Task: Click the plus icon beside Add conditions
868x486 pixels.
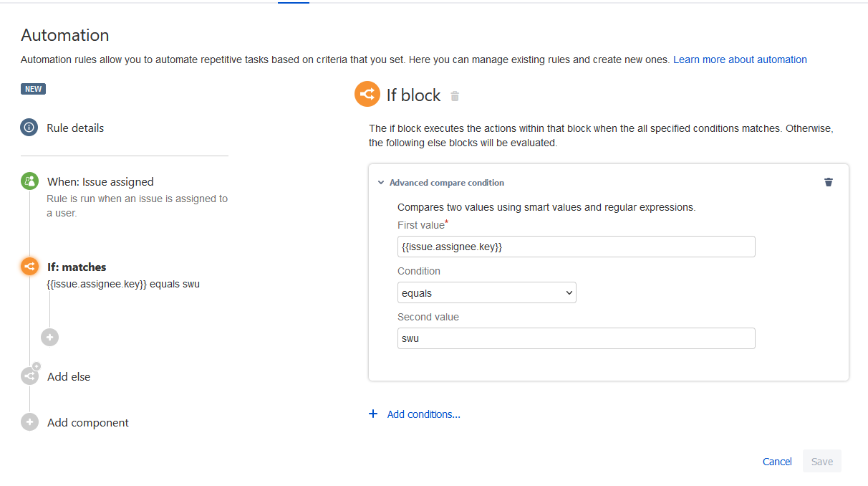Action: click(x=373, y=414)
